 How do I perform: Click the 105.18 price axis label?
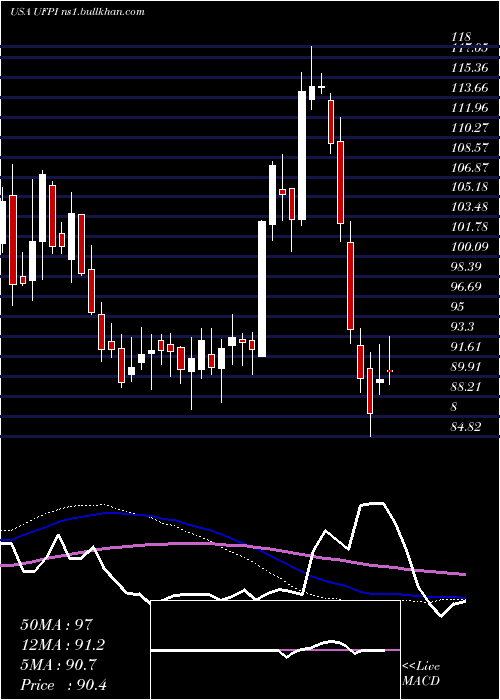(469, 187)
